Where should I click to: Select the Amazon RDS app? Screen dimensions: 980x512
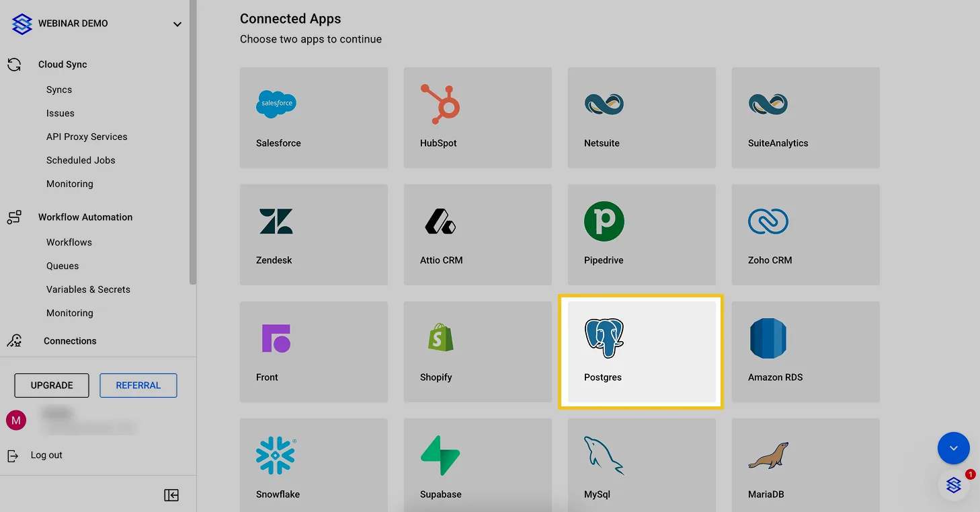[x=806, y=352]
